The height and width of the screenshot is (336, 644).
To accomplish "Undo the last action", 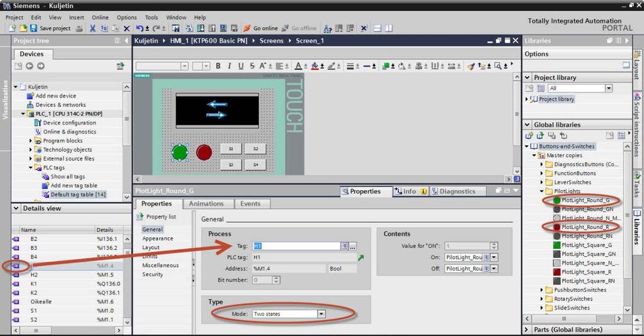I will (140, 28).
